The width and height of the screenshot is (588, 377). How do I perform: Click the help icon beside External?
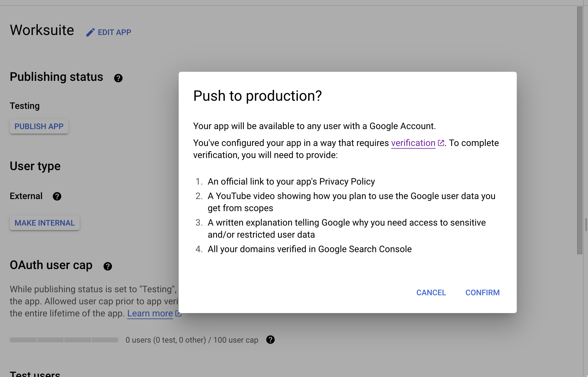click(57, 196)
